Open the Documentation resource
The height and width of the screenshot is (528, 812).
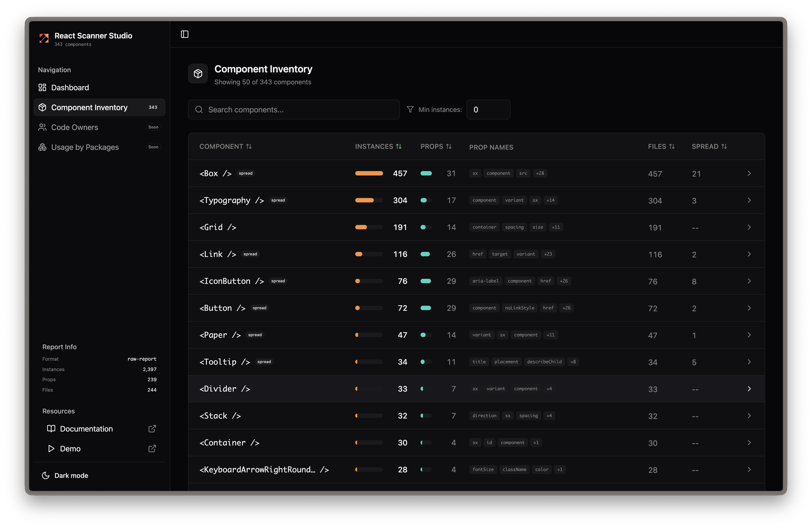click(x=86, y=429)
